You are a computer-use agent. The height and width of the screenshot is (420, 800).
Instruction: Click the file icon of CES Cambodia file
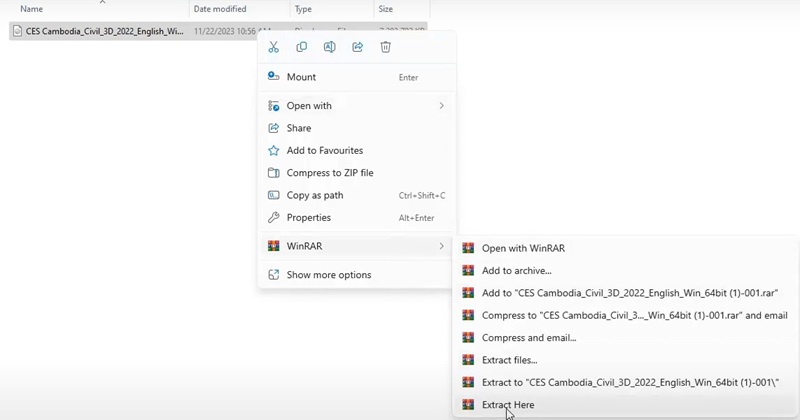click(17, 31)
